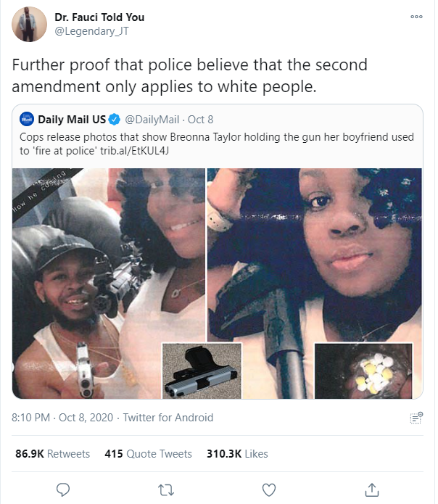Click the reply speech bubble icon

(x=62, y=489)
